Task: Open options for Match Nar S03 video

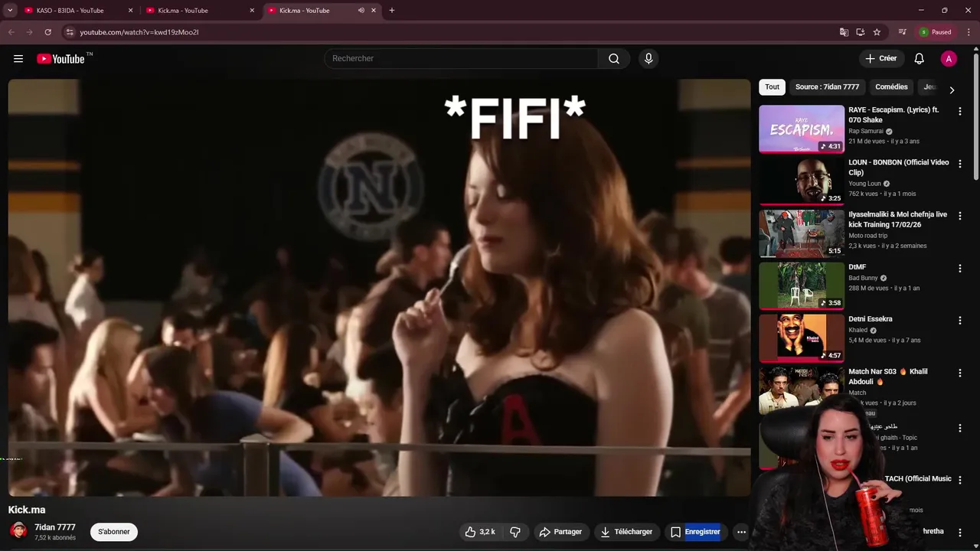Action: tap(959, 373)
